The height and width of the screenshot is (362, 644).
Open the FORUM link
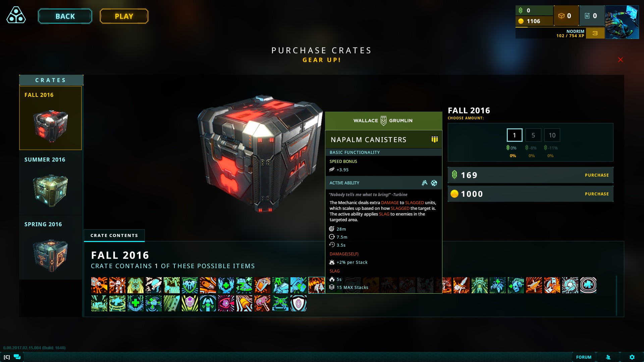(584, 357)
